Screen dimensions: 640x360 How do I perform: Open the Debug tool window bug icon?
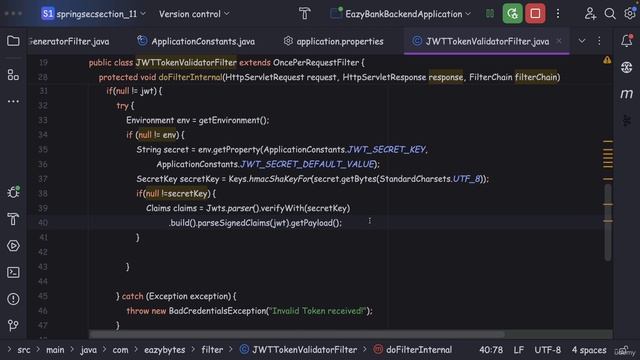click(13, 192)
